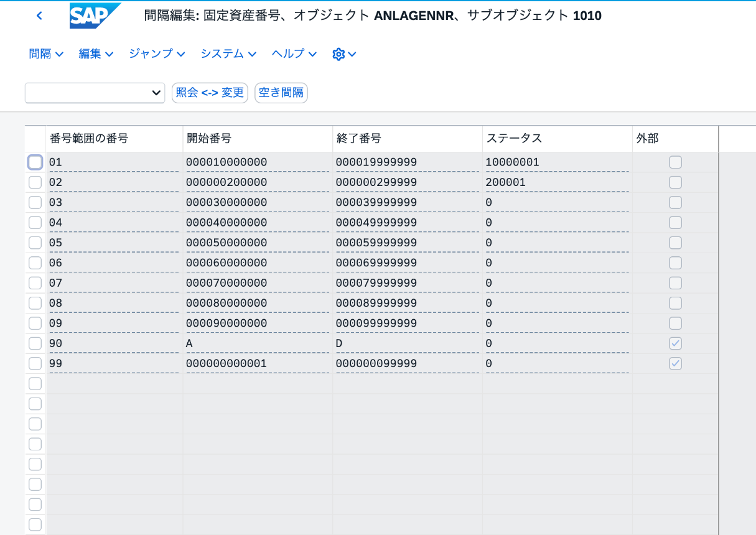This screenshot has width=756, height=535.
Task: Click end number 000000099999
Action: (408, 363)
